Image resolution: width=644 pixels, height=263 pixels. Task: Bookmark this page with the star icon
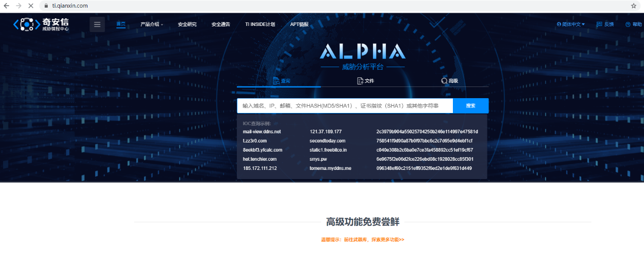coord(633,6)
